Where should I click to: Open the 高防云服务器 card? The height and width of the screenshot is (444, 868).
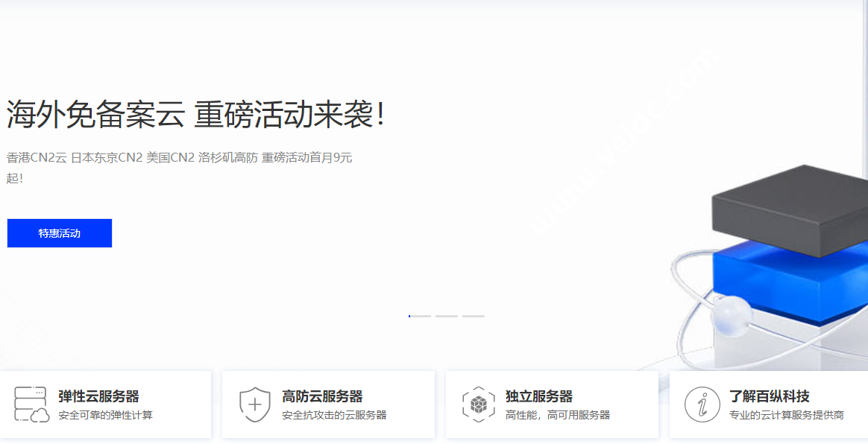[328, 404]
